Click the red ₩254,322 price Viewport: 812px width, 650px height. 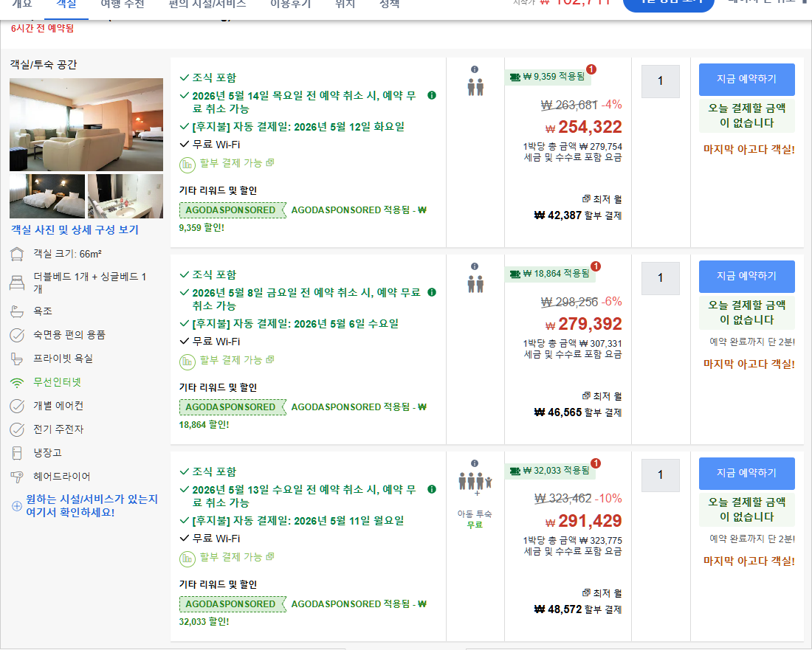584,127
